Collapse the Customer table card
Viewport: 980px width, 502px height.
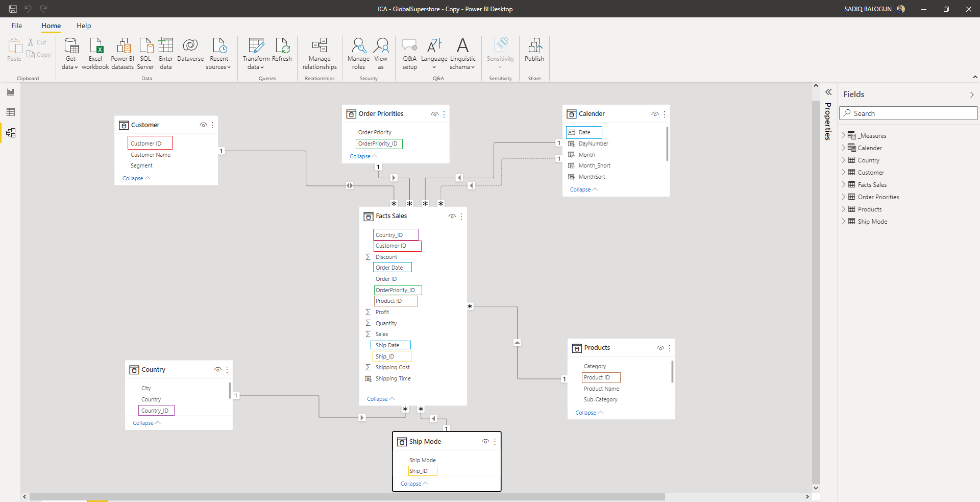[x=136, y=178]
